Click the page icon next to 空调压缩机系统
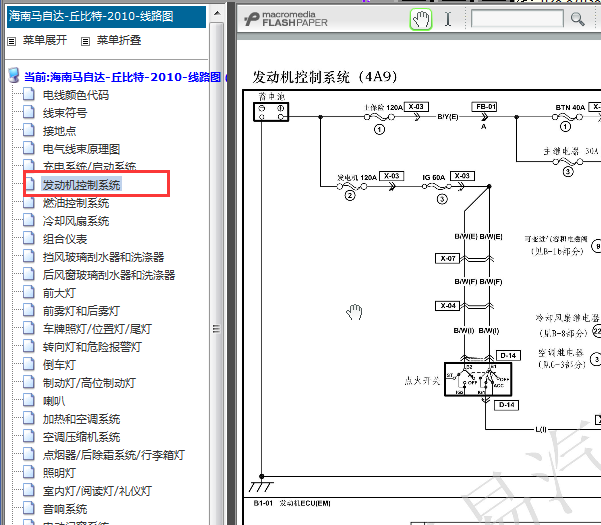The height and width of the screenshot is (525, 601). tap(29, 436)
